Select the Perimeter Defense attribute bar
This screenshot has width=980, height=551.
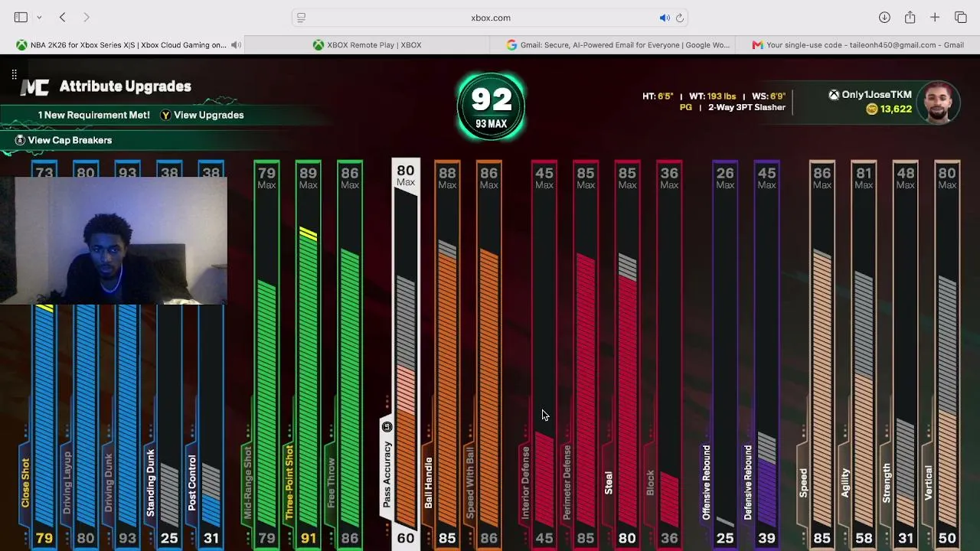(x=586, y=354)
